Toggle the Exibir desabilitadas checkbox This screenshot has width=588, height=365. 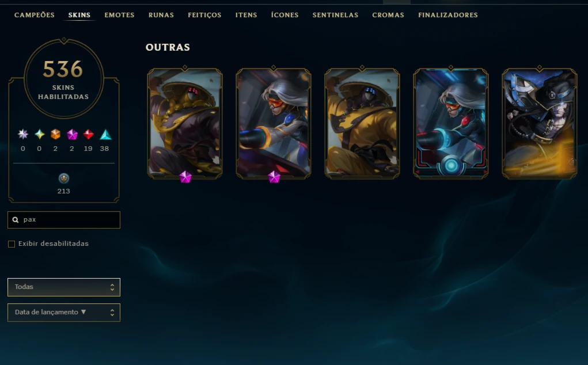pos(12,244)
